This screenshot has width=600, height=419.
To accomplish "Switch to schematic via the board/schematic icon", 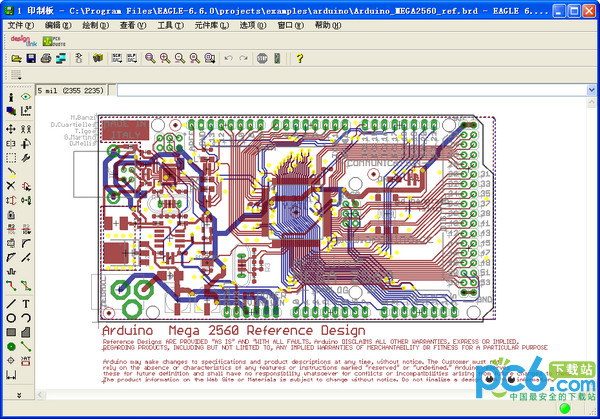I will point(79,59).
